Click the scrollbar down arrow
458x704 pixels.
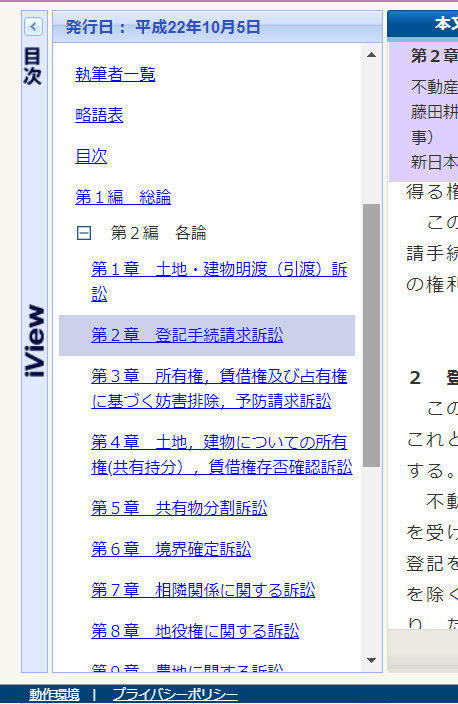pyautogui.click(x=371, y=660)
